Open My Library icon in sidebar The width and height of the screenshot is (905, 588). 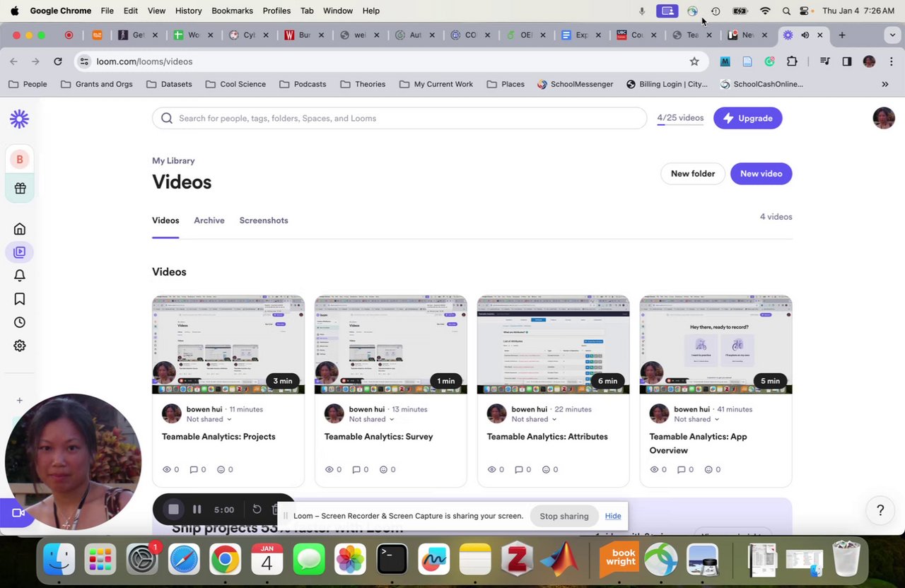click(x=20, y=252)
